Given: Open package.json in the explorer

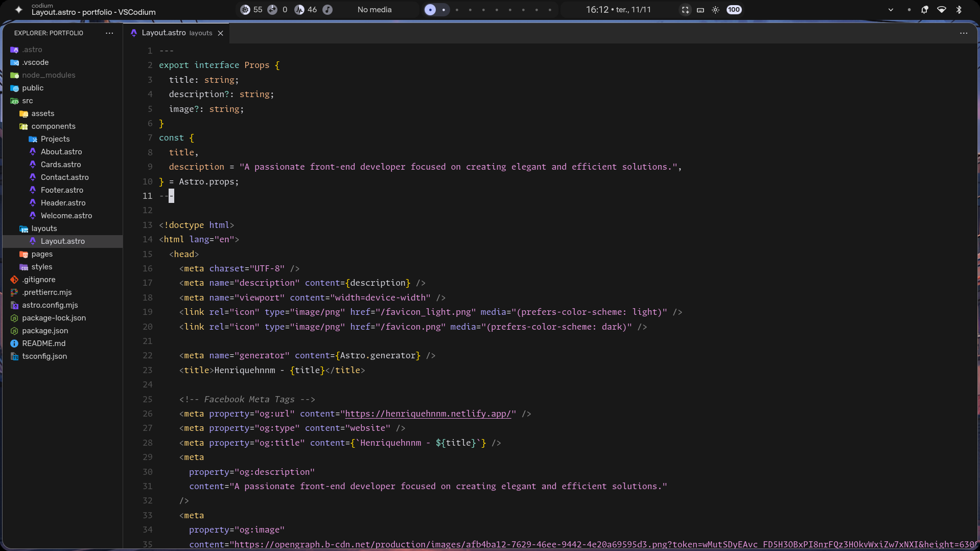Looking at the screenshot, I should [45, 331].
